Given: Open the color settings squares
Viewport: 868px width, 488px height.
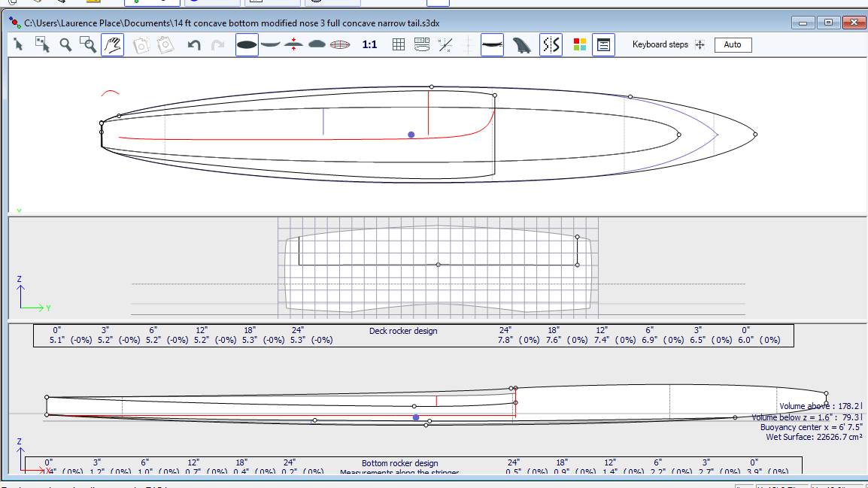Looking at the screenshot, I should click(x=579, y=45).
